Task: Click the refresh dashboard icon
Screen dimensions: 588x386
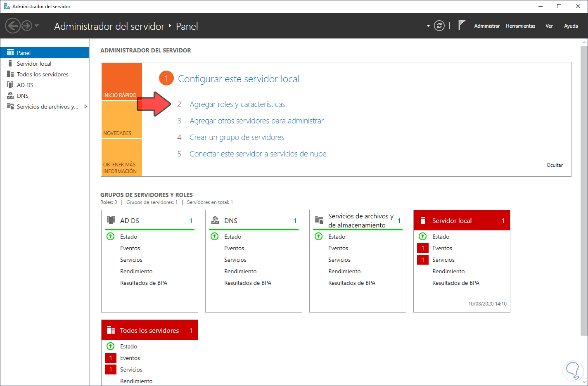Action: click(x=439, y=26)
